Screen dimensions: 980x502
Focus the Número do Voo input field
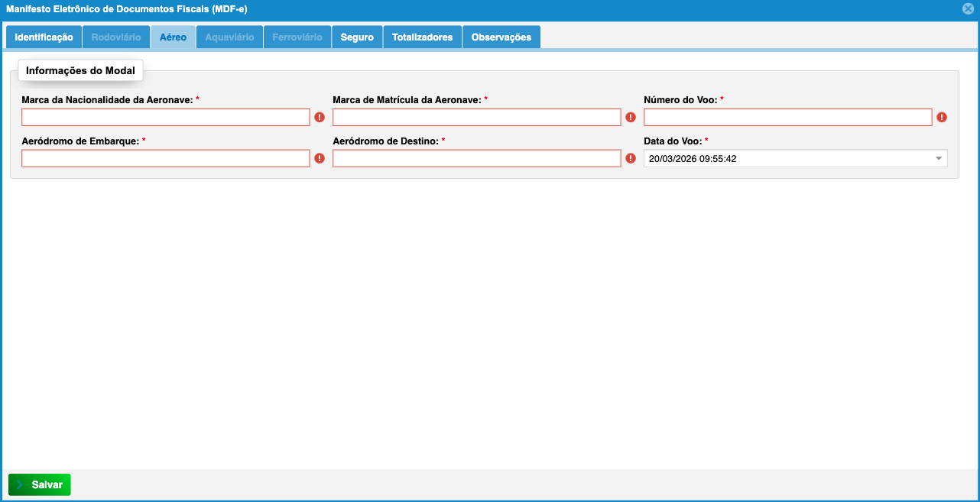pos(787,118)
